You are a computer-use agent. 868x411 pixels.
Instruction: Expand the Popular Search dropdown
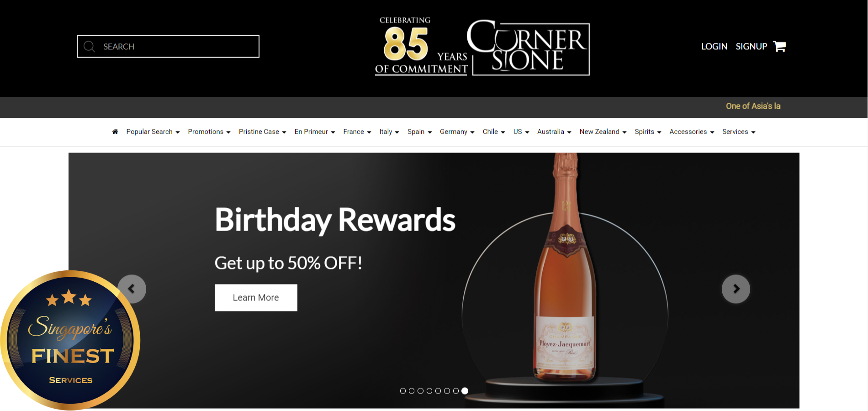click(153, 132)
